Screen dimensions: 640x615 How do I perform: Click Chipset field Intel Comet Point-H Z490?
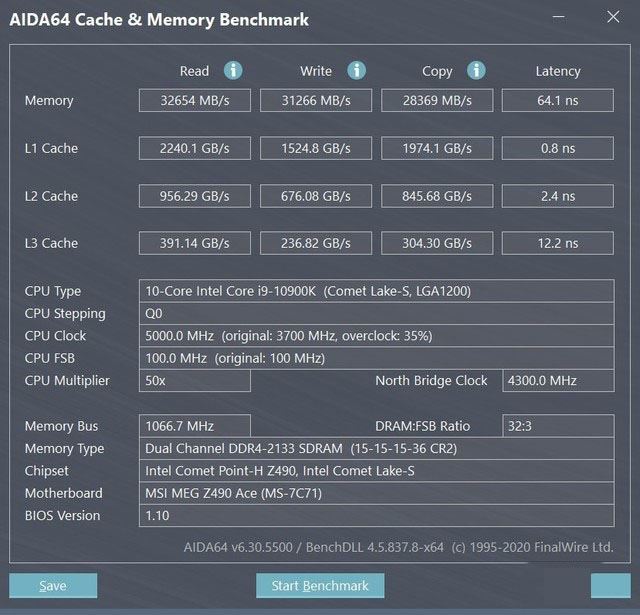pyautogui.click(x=377, y=471)
